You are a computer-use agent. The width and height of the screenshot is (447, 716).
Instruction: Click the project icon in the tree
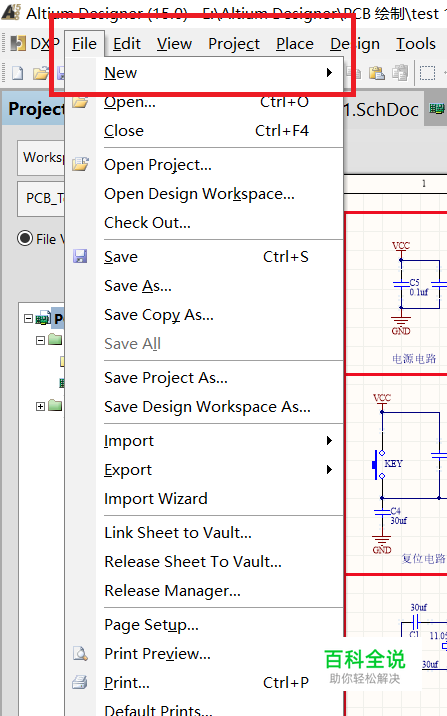pyautogui.click(x=43, y=318)
